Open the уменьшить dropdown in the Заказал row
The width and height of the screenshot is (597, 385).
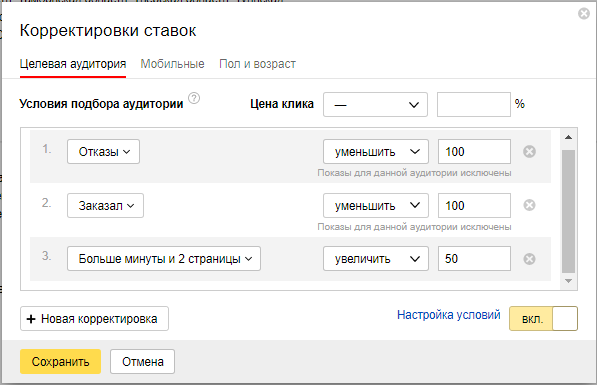click(x=376, y=206)
